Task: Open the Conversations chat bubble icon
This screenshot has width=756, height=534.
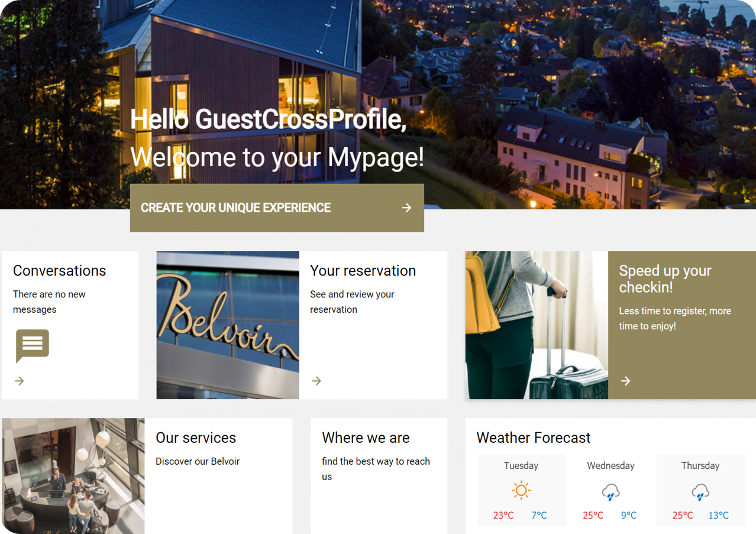Action: [x=33, y=346]
